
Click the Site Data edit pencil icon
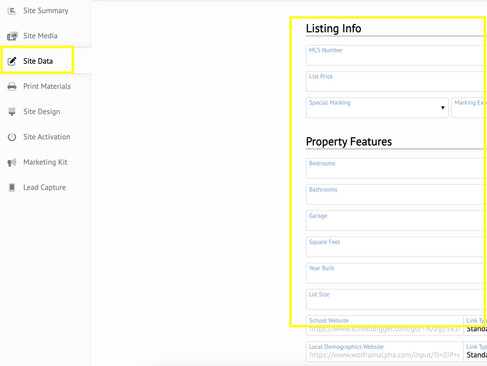pos(12,61)
